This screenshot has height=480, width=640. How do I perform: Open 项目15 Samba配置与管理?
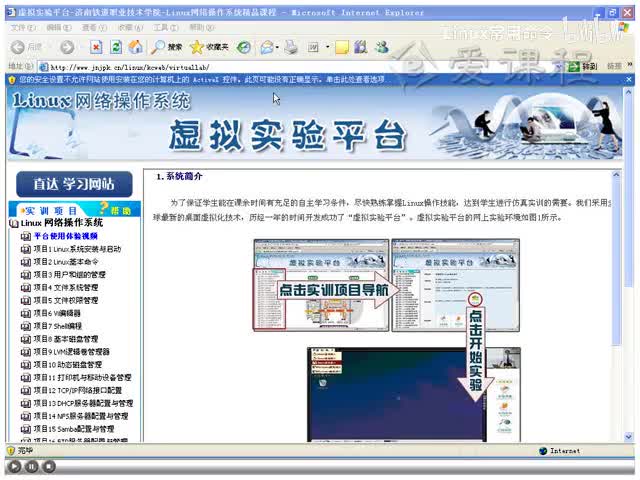pos(73,429)
